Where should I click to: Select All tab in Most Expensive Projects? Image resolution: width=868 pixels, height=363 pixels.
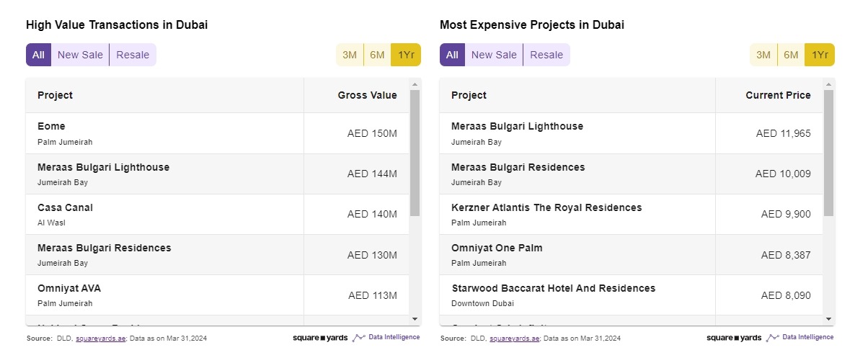pyautogui.click(x=452, y=55)
